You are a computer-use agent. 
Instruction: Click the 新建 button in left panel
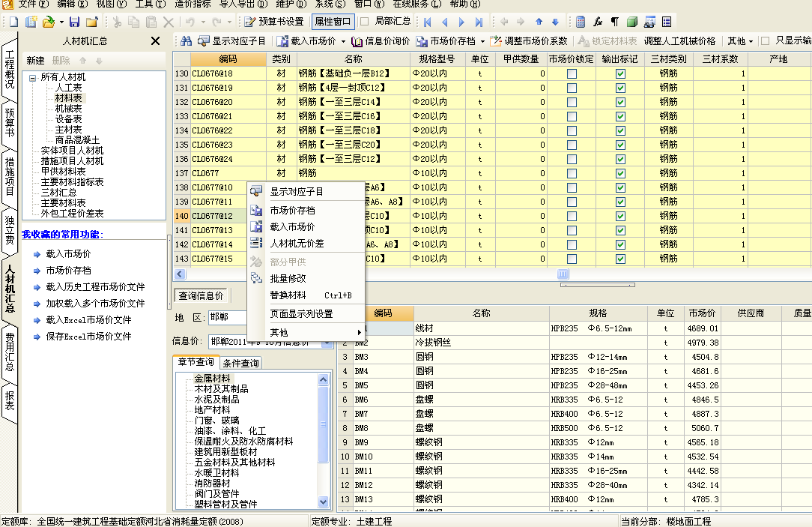click(35, 61)
